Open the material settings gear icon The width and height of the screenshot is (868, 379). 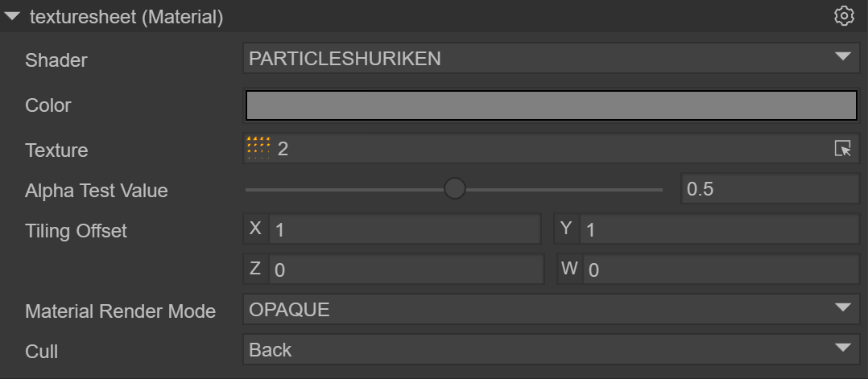(843, 15)
